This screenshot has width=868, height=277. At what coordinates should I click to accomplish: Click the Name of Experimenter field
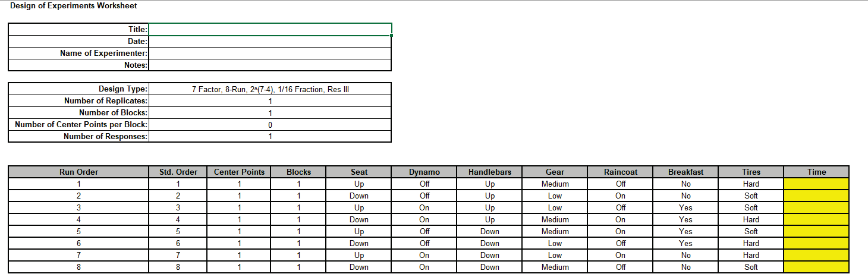pos(270,53)
